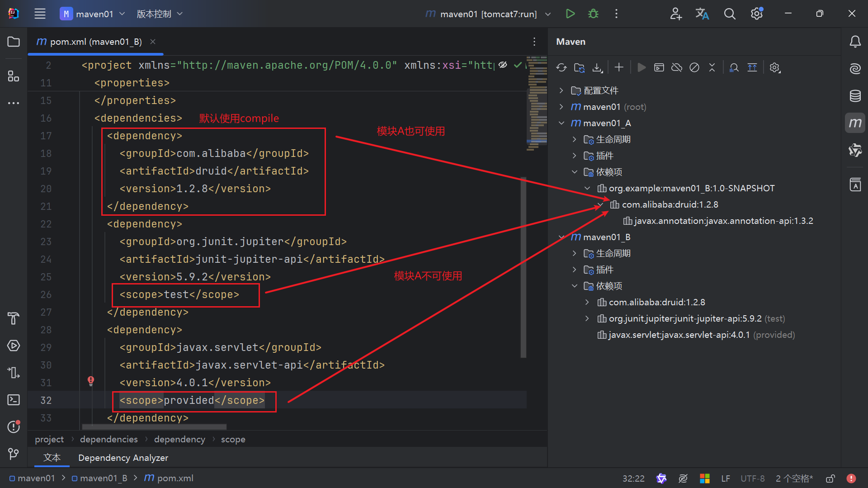Open Project tool window folder icon
Image resolution: width=868 pixels, height=488 pixels.
pyautogui.click(x=14, y=42)
